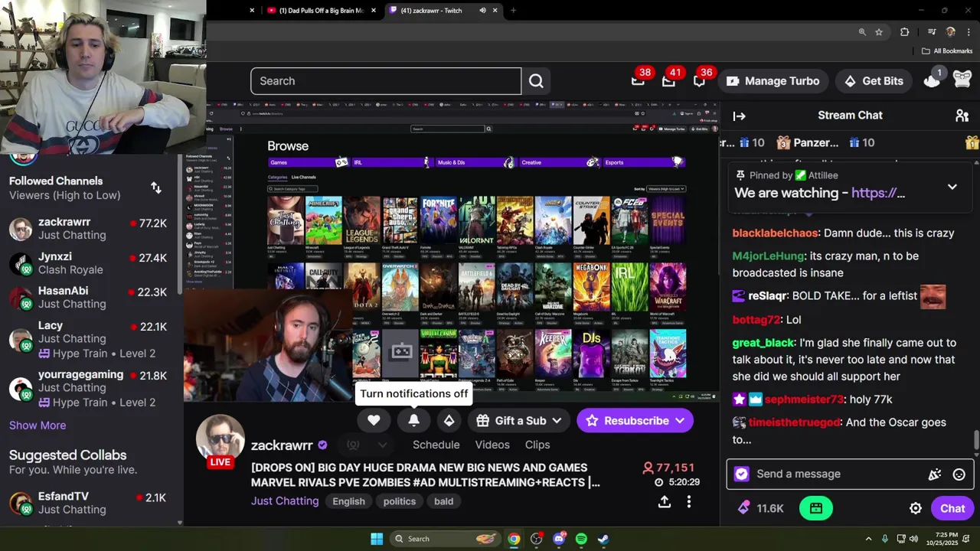Open the Schedule tab

click(x=436, y=445)
